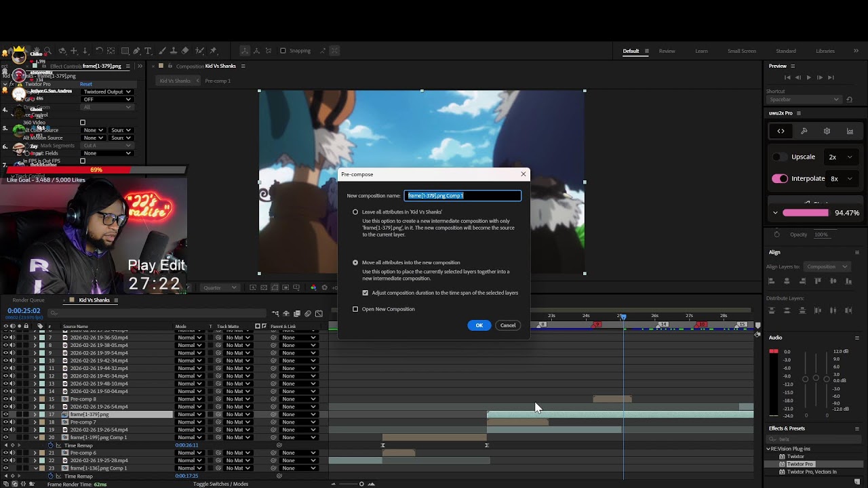This screenshot has height=488, width=868.
Task: Select the Clone Stamp tool
Action: 174,51
